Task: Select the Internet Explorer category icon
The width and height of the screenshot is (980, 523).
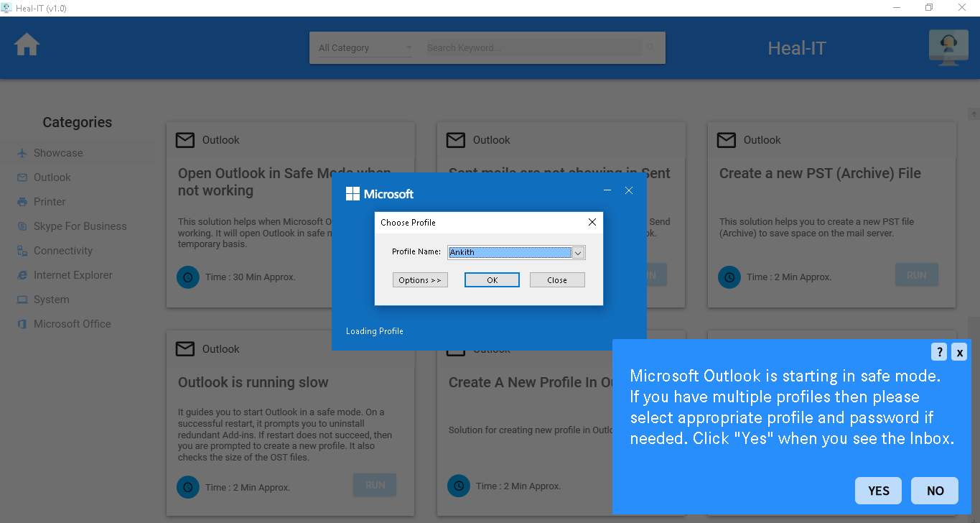Action: click(22, 275)
